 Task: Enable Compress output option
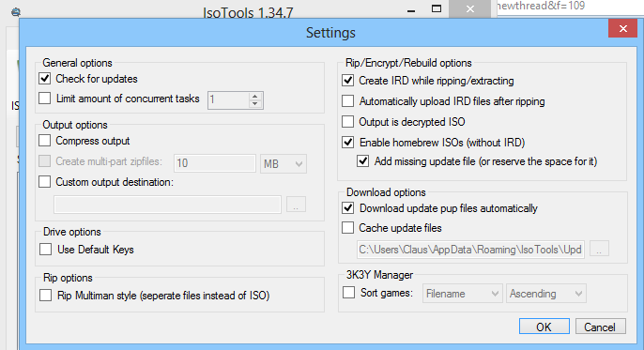click(x=45, y=141)
